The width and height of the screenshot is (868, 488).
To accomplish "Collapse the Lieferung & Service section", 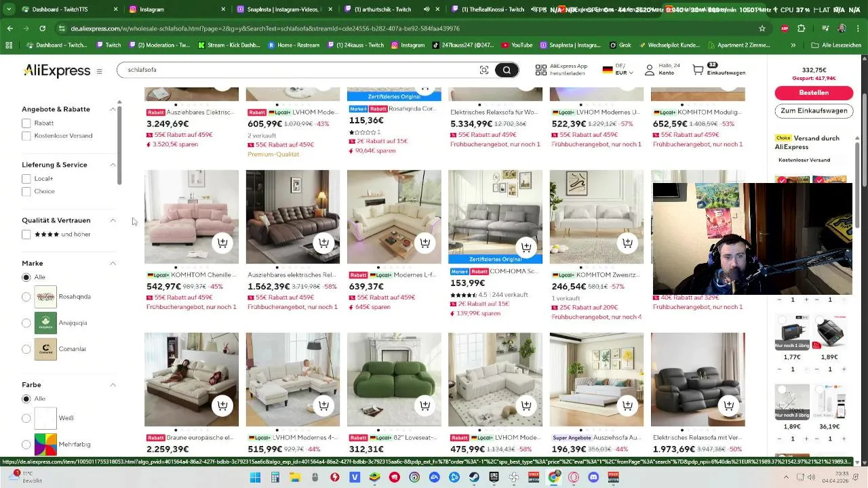I will tap(113, 165).
